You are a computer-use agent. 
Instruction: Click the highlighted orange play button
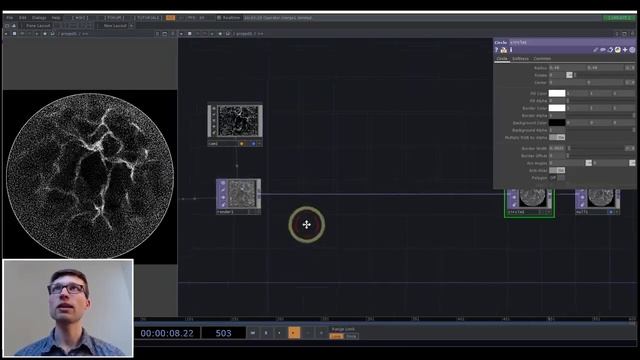click(x=293, y=333)
